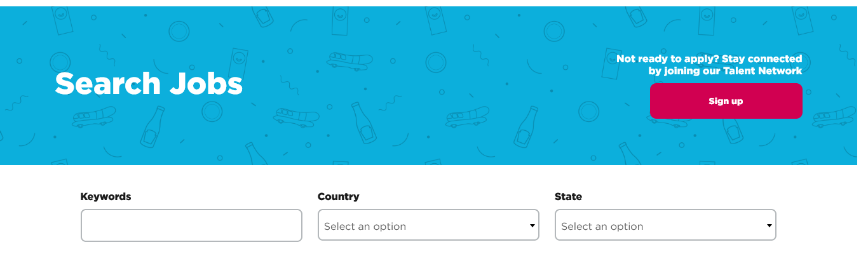Click the Country field label
Viewport: 868px width, 254px height.
(x=338, y=197)
